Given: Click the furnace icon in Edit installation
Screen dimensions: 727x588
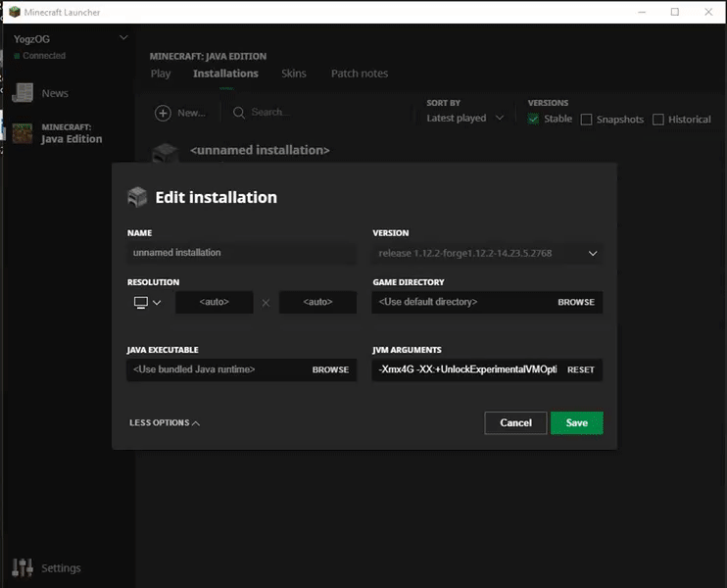Looking at the screenshot, I should point(137,197).
